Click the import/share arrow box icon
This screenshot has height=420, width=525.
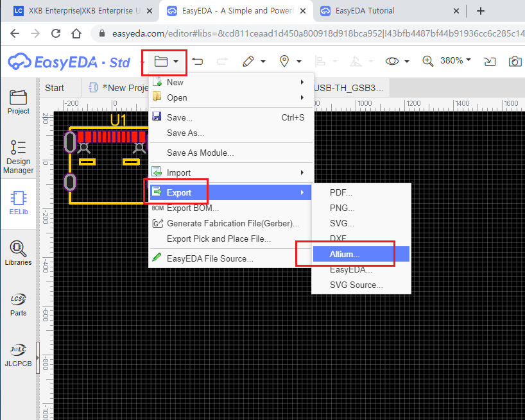(490, 62)
